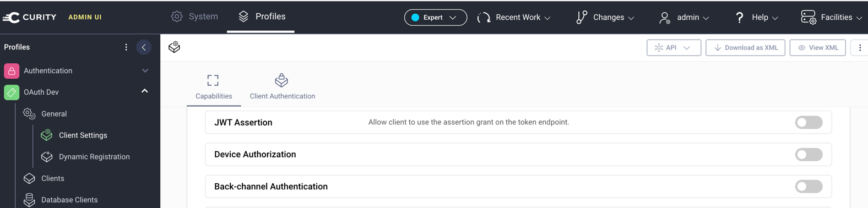This screenshot has width=868, height=208.
Task: Open the Expert mode dropdown
Action: [436, 18]
